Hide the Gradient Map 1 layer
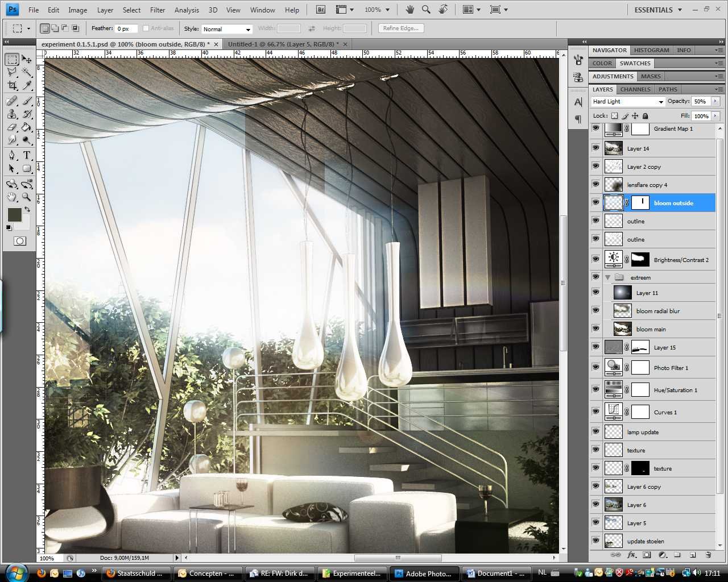Screen dimensions: 728x582 (595, 128)
